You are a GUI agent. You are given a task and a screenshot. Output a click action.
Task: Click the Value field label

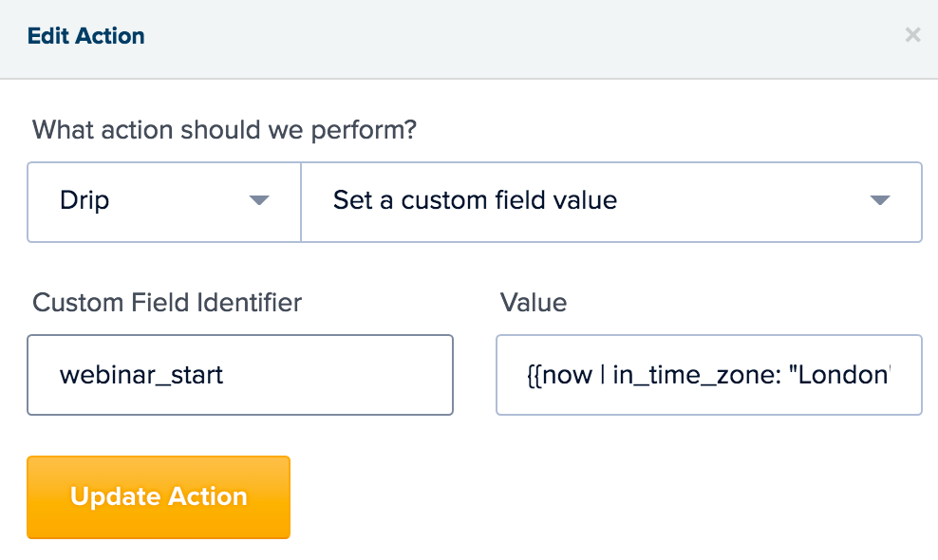click(x=534, y=302)
